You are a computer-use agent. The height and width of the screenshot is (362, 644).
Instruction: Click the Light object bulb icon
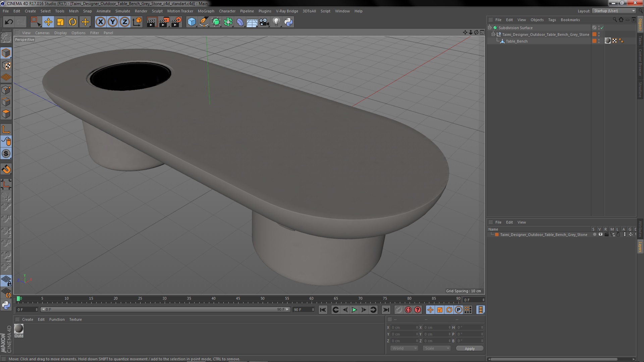[x=276, y=22]
